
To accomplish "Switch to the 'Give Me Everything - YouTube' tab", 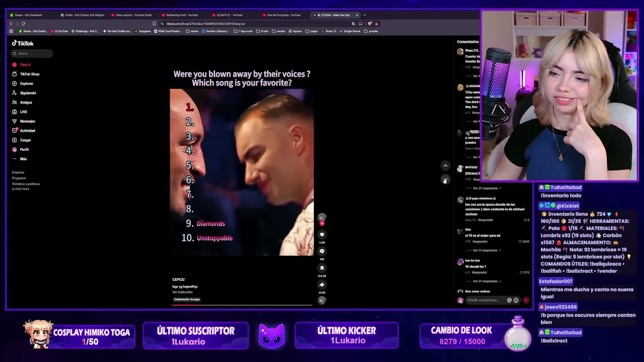I will (x=284, y=15).
